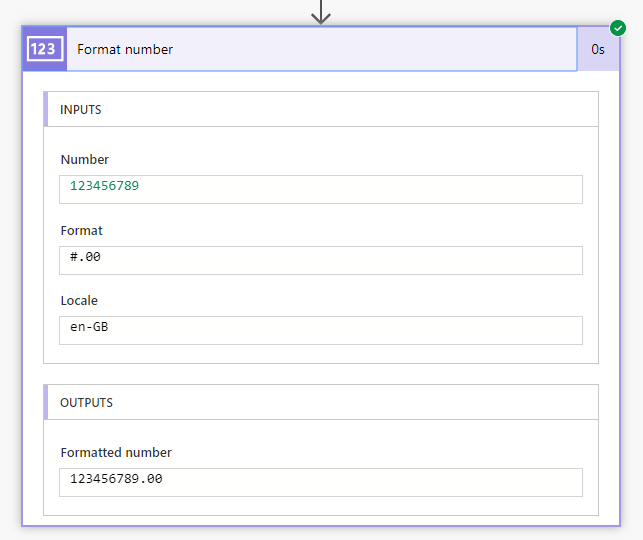Click the Format label

(81, 230)
